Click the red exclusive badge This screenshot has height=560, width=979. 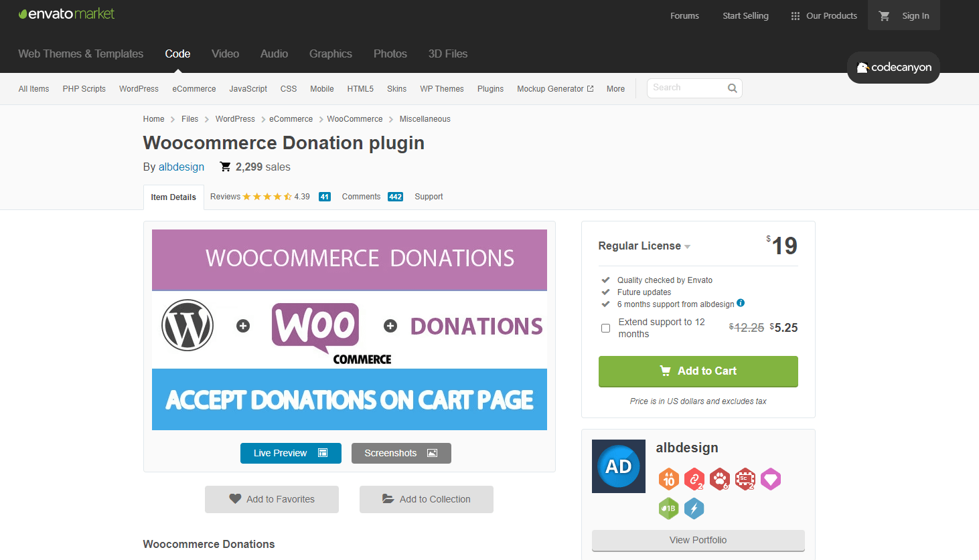tap(745, 479)
